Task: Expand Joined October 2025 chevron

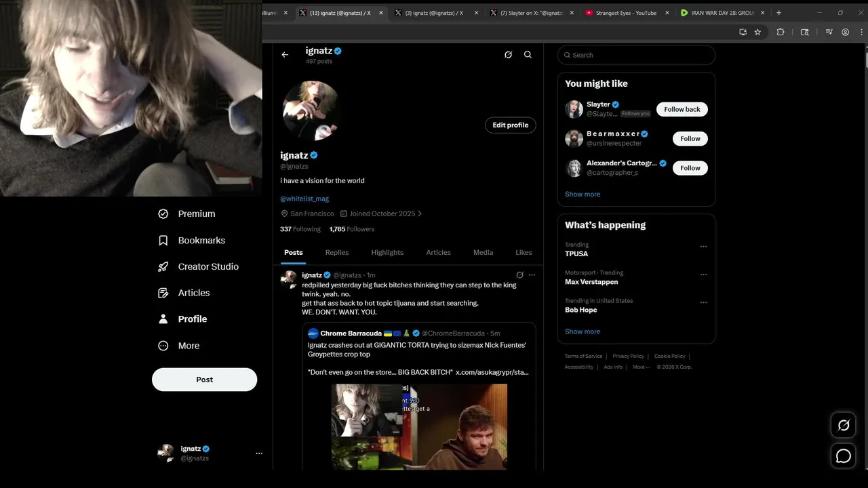Action: point(420,213)
